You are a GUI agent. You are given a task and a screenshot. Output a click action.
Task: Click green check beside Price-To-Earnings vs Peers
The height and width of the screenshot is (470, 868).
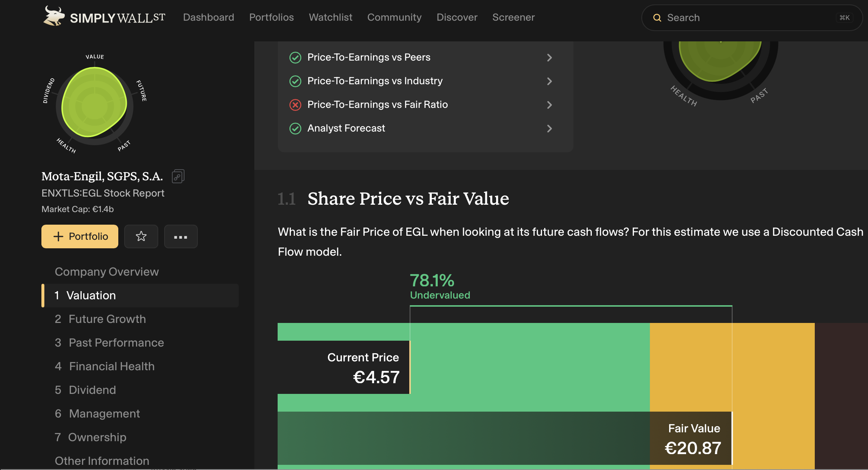click(x=295, y=58)
